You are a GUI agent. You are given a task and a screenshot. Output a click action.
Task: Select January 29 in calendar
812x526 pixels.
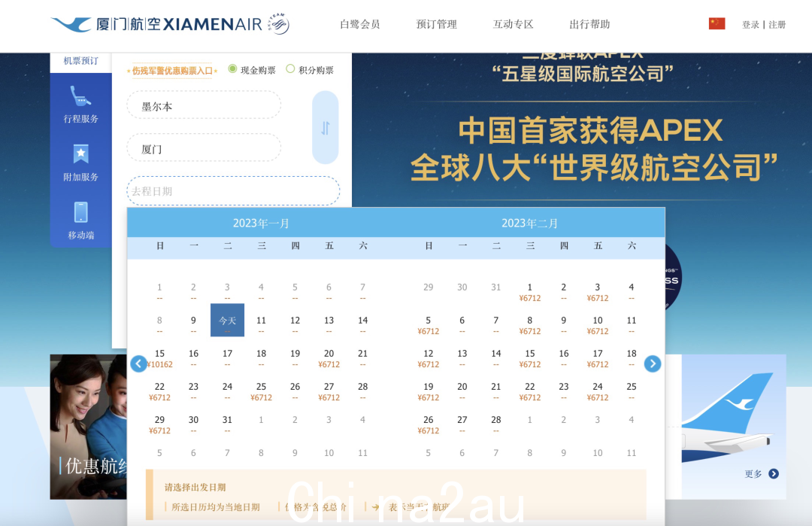159,424
